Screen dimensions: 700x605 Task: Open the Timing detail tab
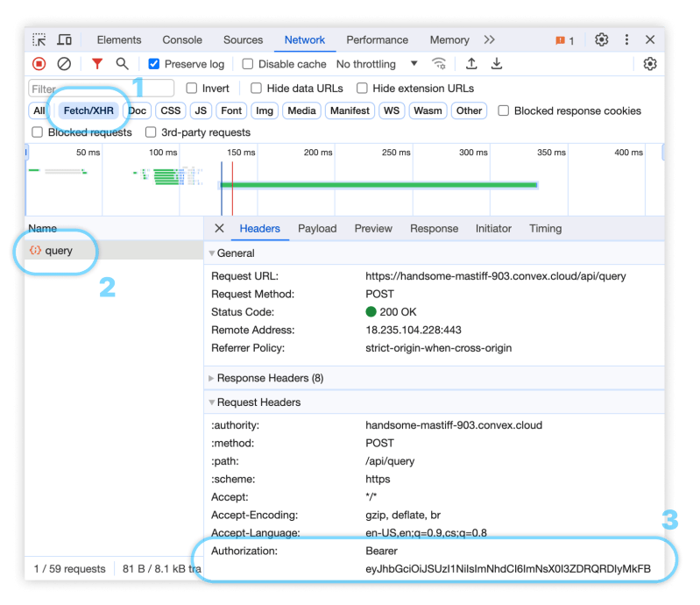pos(545,228)
